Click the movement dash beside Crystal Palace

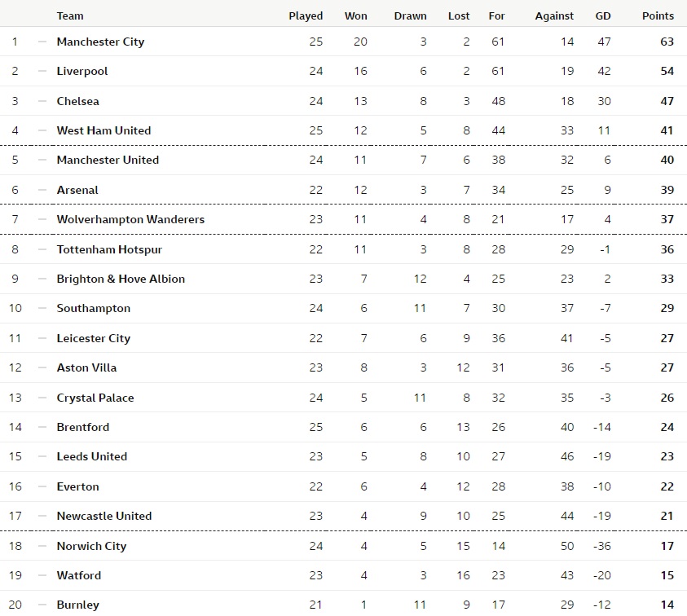42,398
